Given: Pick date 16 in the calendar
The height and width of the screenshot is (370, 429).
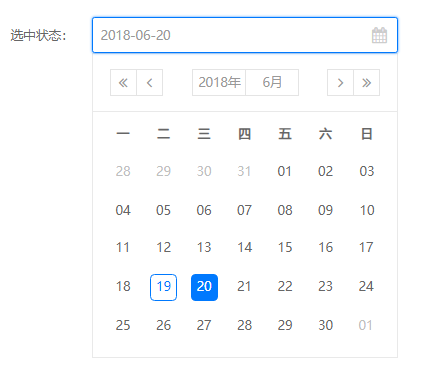Looking at the screenshot, I should [x=326, y=248].
